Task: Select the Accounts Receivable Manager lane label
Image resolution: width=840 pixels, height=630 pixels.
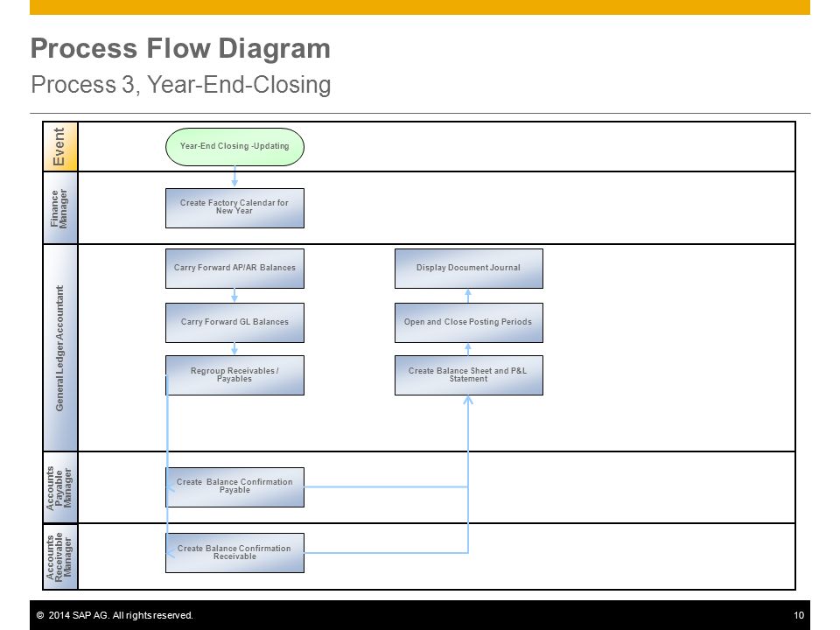Action: [60, 556]
